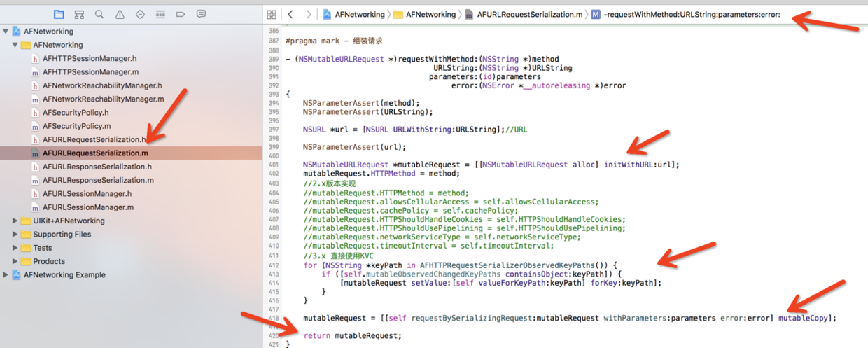Viewport: 868px width, 348px height.
Task: Open the related items grid icon
Action: (272, 14)
